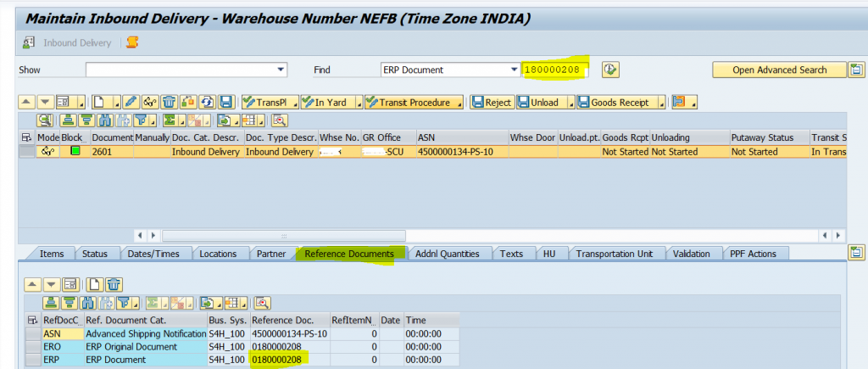Open the HU tab
Screen dimensions: 868x369
tap(549, 254)
